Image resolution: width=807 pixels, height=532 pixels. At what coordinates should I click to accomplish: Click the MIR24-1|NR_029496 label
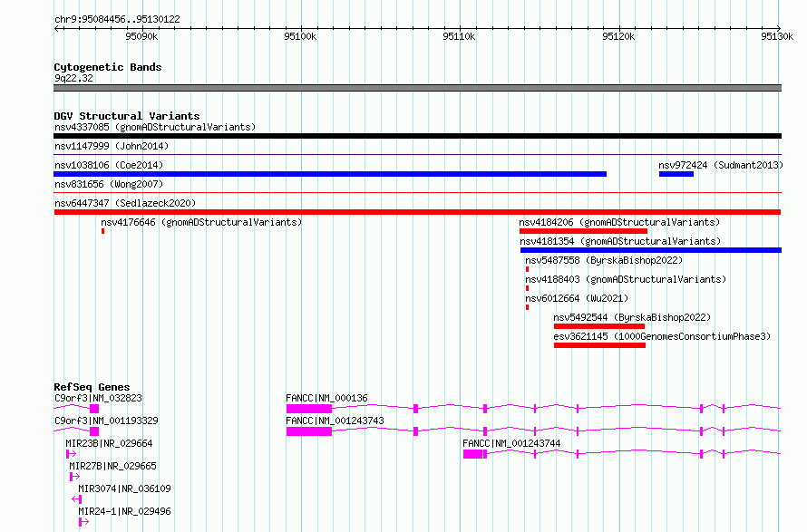point(124,511)
